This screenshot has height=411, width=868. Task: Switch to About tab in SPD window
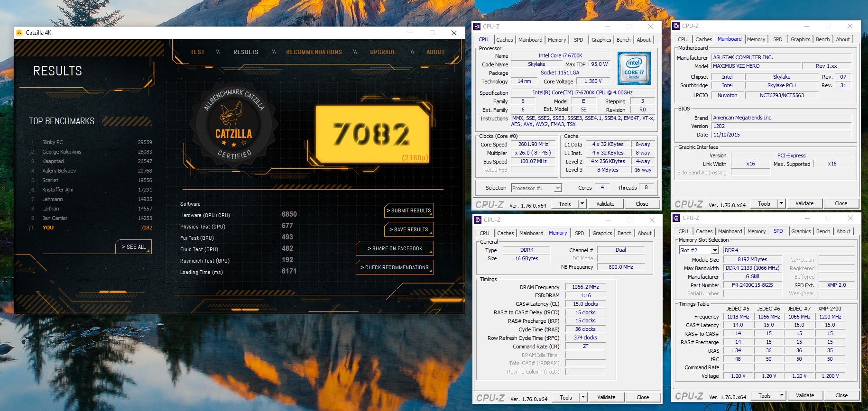coord(843,231)
